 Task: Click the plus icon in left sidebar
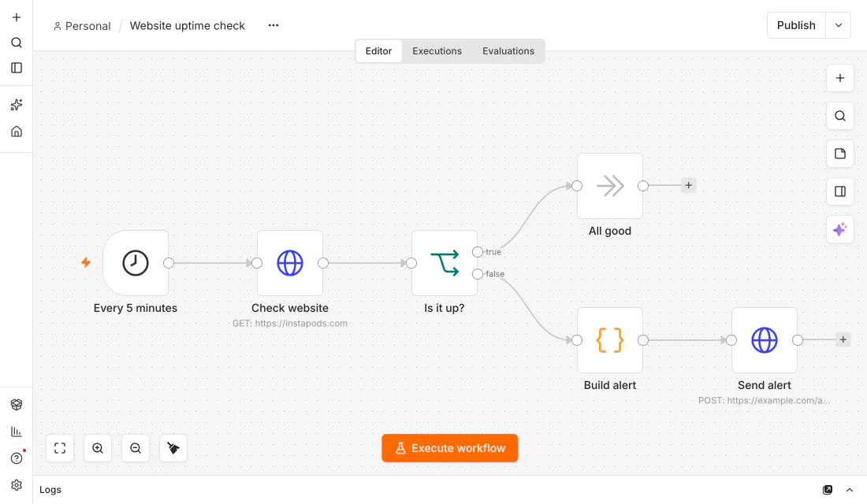(17, 17)
